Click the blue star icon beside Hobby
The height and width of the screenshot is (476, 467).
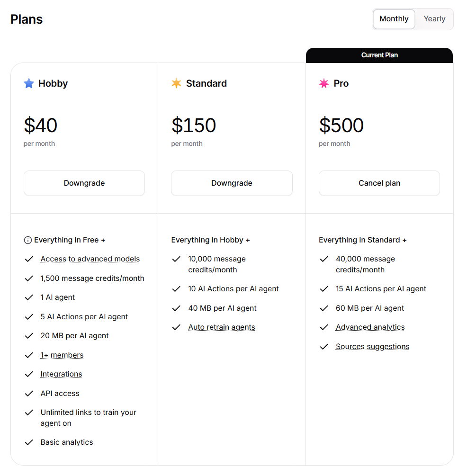[x=28, y=83]
